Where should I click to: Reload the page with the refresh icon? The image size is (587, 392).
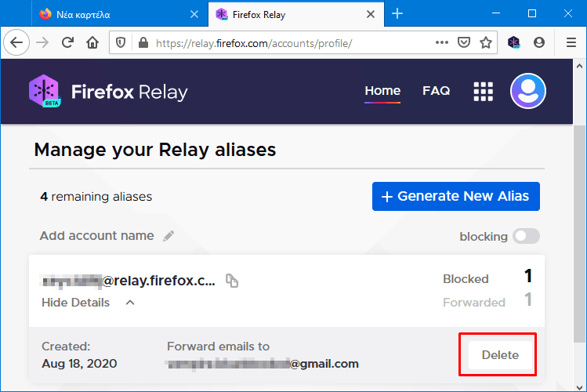[x=67, y=42]
